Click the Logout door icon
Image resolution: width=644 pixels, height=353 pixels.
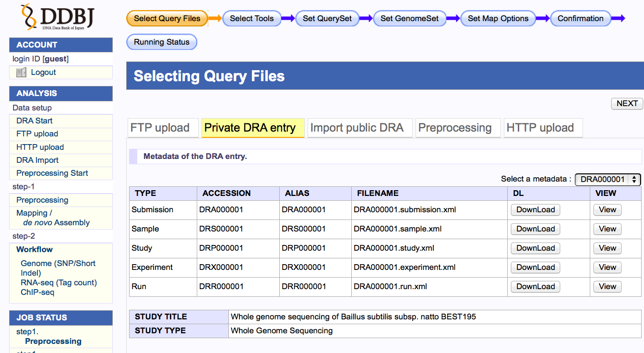pyautogui.click(x=21, y=73)
